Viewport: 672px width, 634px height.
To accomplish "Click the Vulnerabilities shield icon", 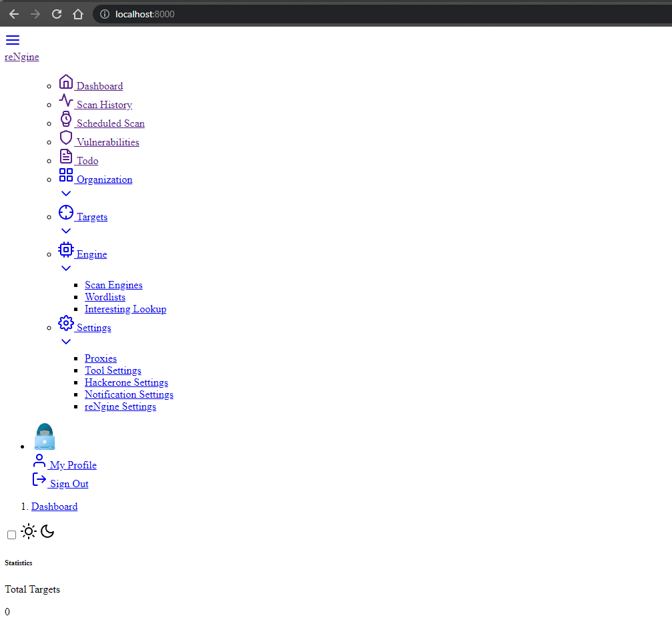I will tap(66, 137).
